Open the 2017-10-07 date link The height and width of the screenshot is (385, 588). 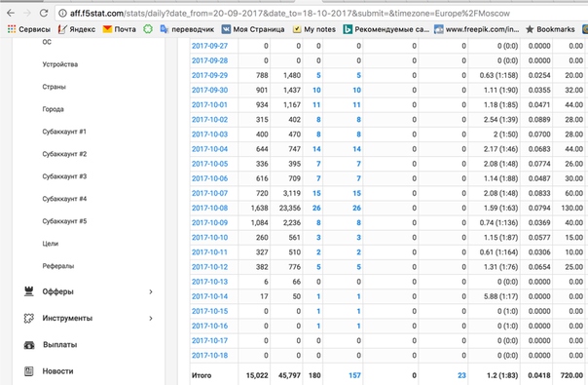209,193
